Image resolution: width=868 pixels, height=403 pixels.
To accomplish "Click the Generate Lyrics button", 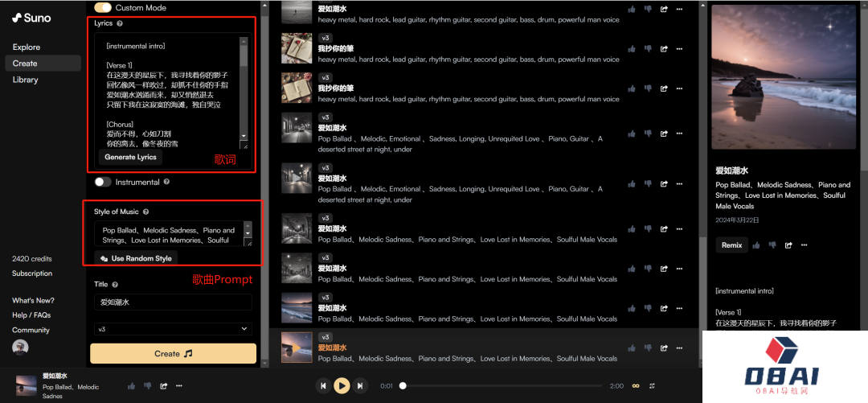I will (x=130, y=157).
